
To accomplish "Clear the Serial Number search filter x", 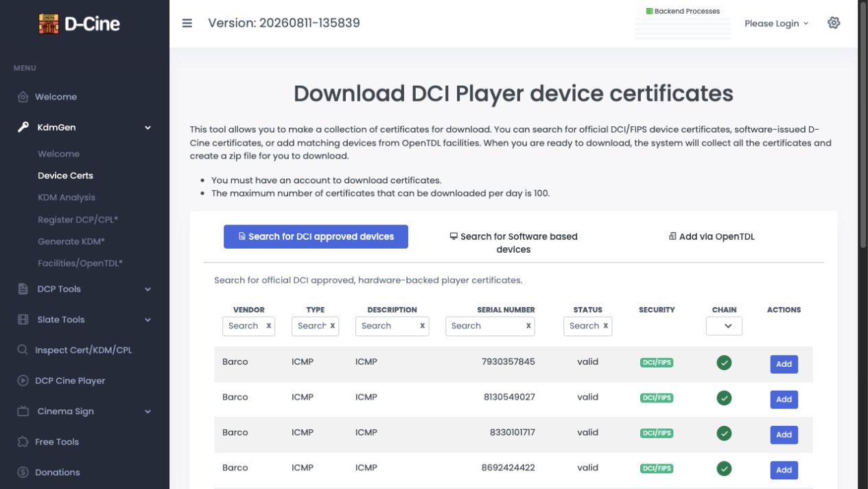I will [x=528, y=326].
